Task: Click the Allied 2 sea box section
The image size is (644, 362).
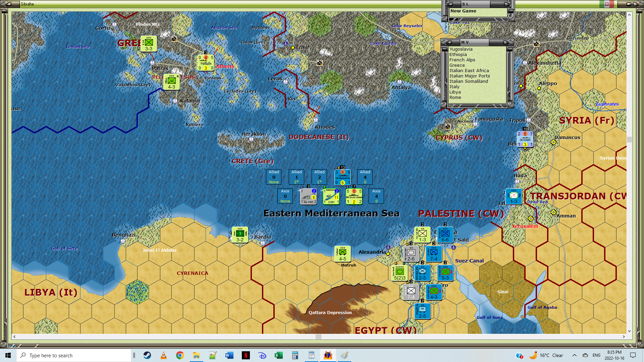Action: tap(319, 177)
